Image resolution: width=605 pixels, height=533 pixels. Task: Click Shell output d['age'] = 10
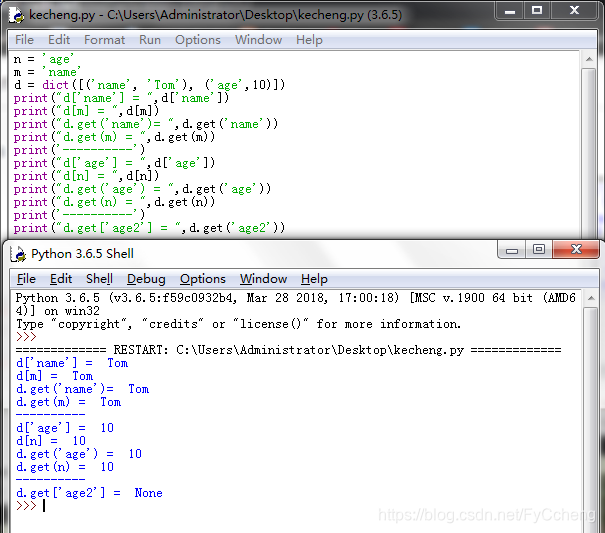click(65, 428)
